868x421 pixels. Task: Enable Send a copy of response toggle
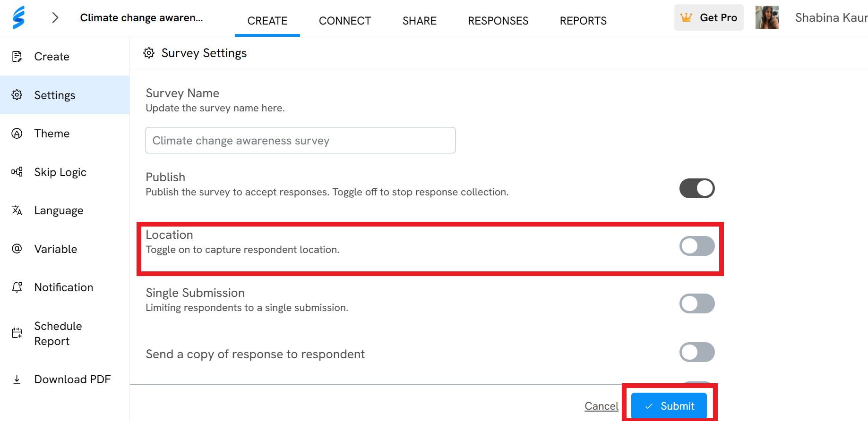pyautogui.click(x=697, y=352)
